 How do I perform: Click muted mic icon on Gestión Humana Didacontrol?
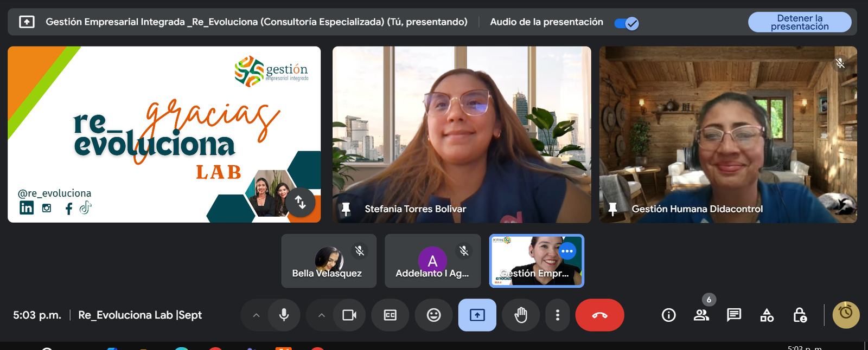840,63
